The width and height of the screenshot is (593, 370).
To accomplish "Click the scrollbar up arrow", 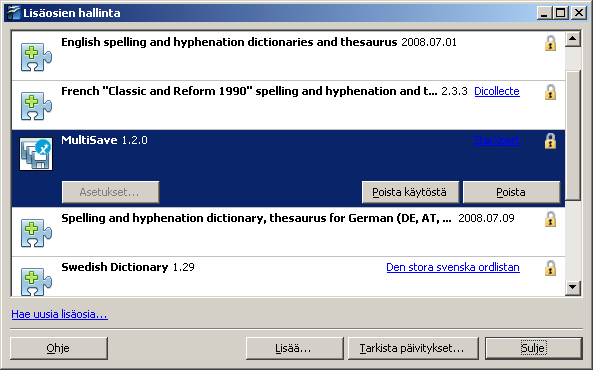I will click(573, 39).
